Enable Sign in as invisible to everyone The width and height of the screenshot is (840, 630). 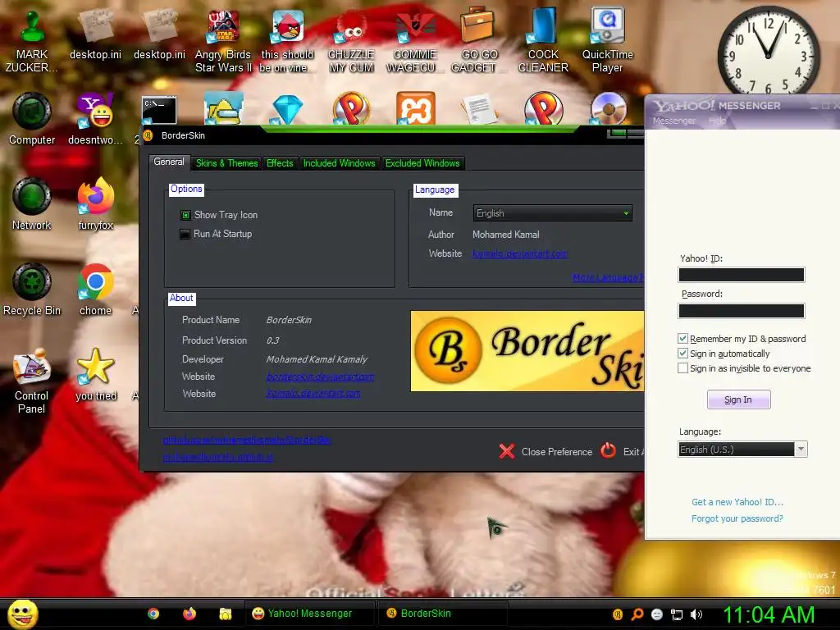tap(682, 368)
